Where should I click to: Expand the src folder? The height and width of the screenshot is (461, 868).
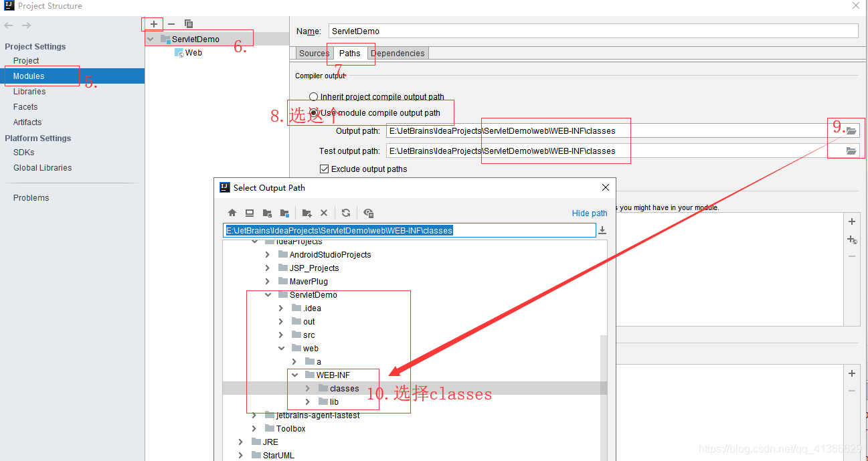click(280, 335)
